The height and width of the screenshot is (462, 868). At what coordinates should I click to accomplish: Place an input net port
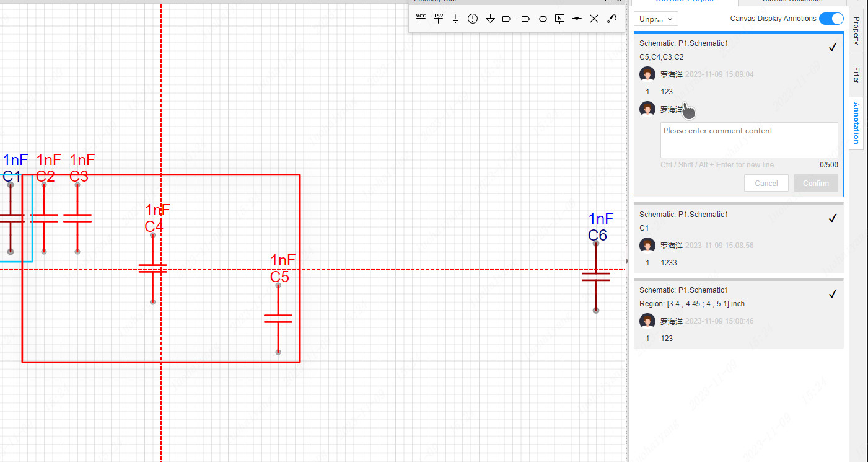pos(507,19)
